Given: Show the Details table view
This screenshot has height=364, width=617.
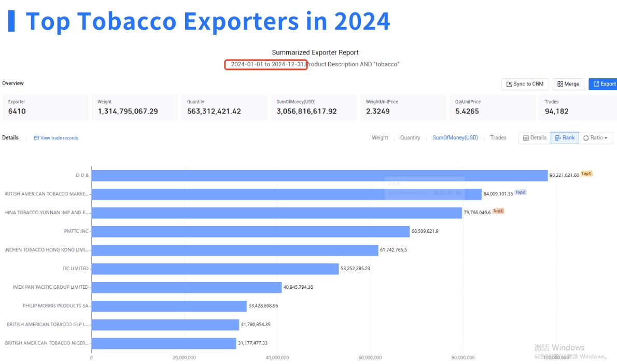Looking at the screenshot, I should (x=535, y=138).
